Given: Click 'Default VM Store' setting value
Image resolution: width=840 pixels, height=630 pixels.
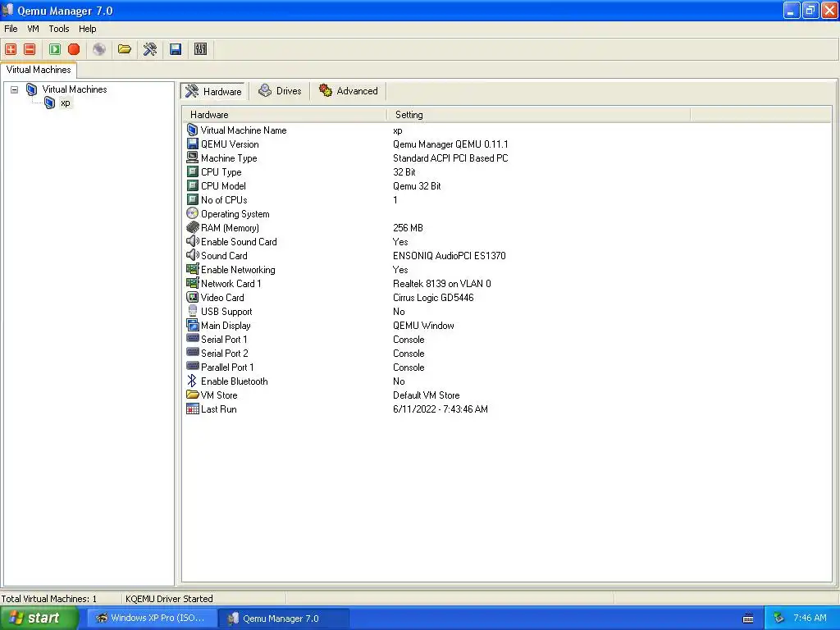Looking at the screenshot, I should point(426,395).
